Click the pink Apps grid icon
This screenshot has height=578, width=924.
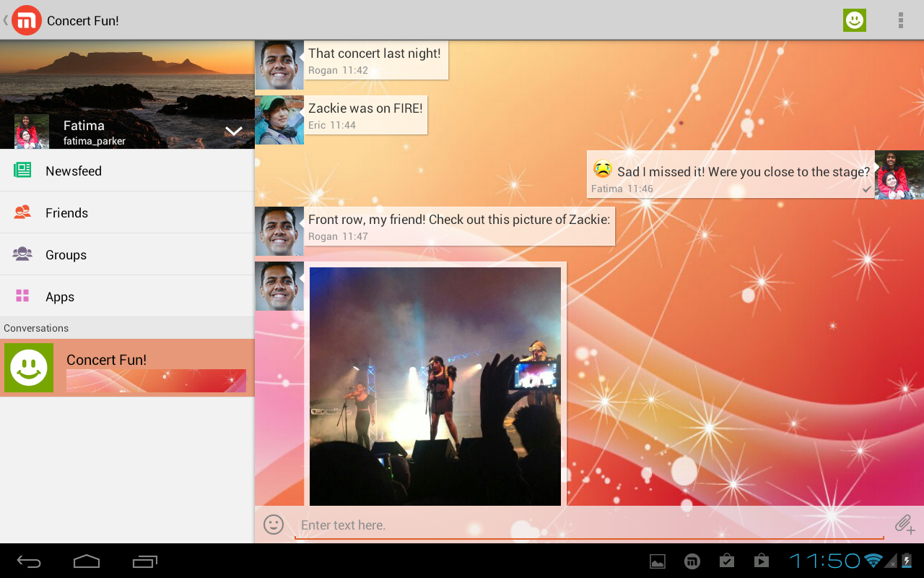22,296
